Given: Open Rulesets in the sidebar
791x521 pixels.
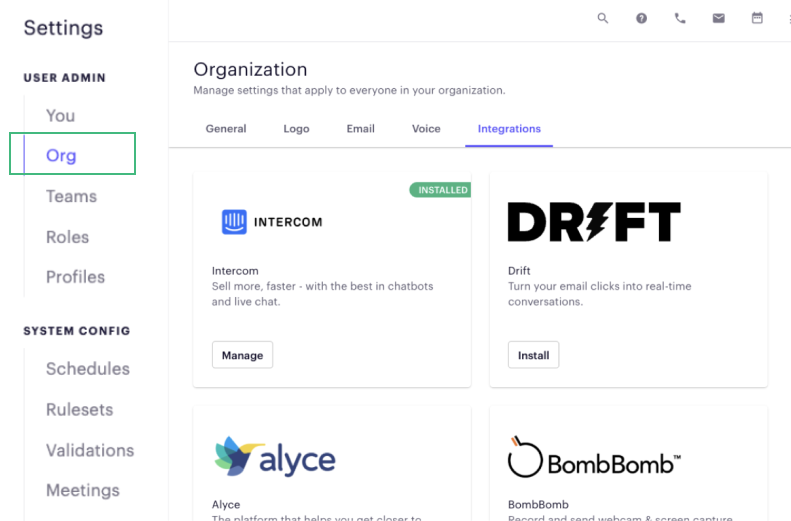Looking at the screenshot, I should 79,410.
